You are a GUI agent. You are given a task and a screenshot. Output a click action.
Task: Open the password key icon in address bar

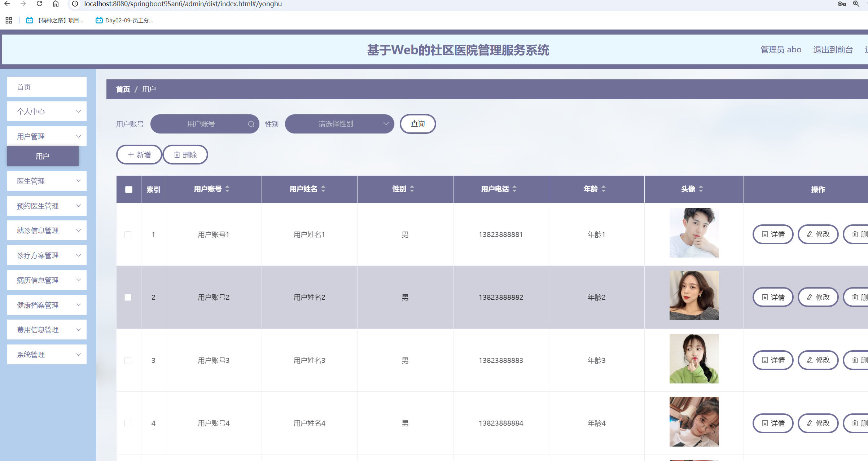tap(842, 4)
